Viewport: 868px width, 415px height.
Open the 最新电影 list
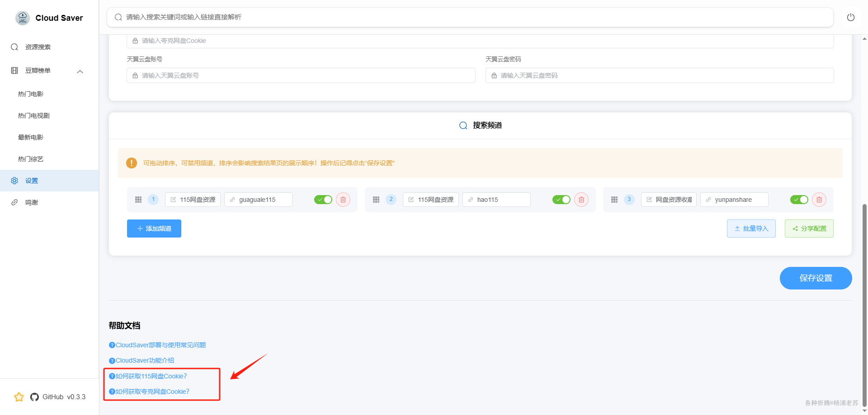pyautogui.click(x=49, y=137)
